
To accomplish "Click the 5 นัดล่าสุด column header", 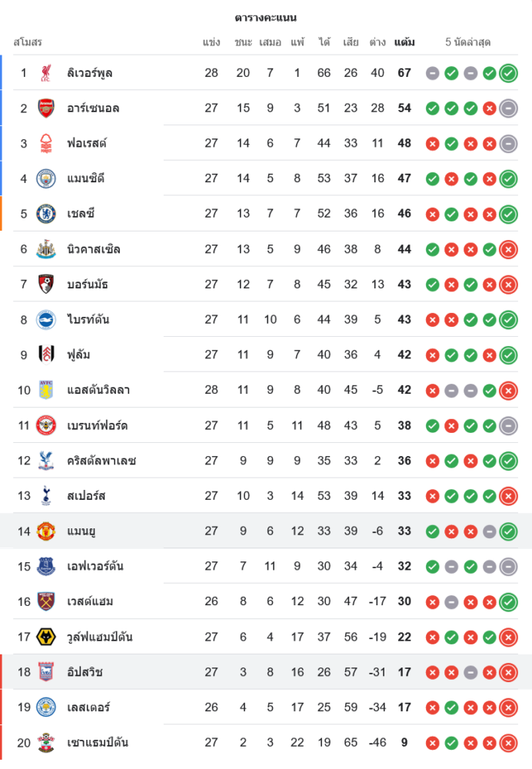I will 467,42.
